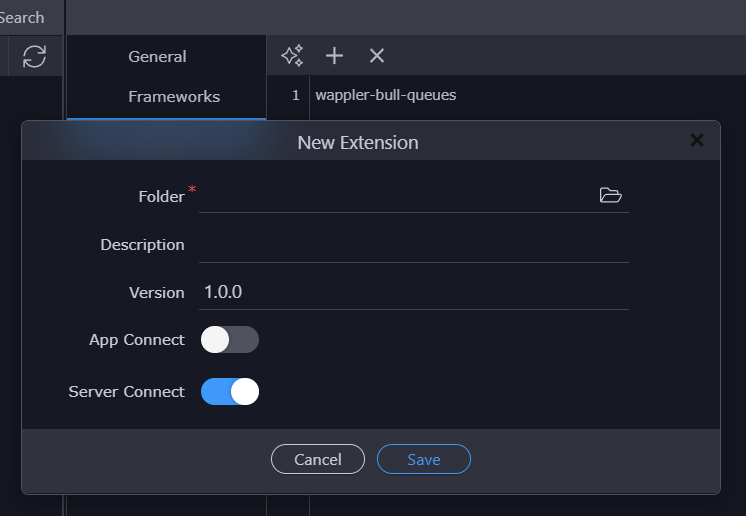Click the Version field showing 1.0.0
The height and width of the screenshot is (516, 746).
coord(414,292)
